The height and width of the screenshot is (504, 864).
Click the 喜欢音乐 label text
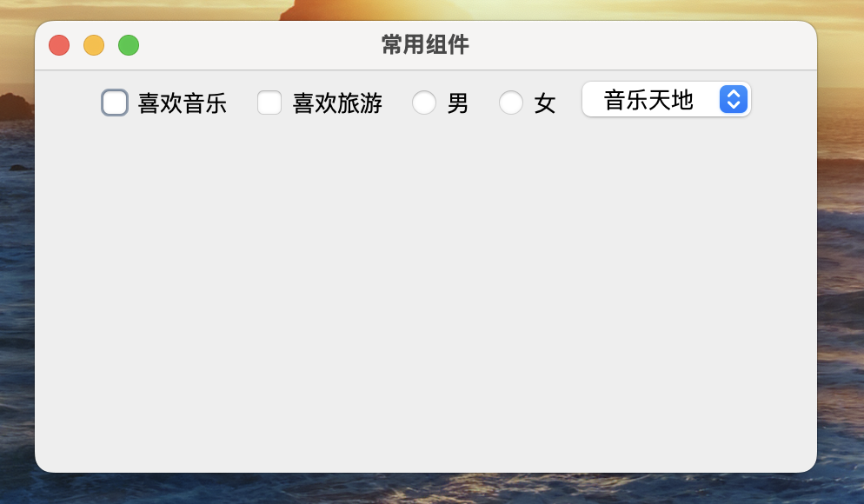pyautogui.click(x=183, y=103)
